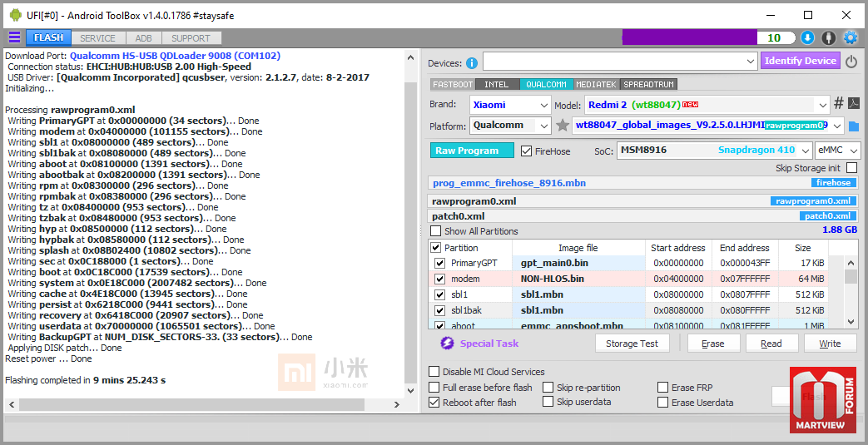Enable Erase Userdata checkbox
Image resolution: width=868 pixels, height=445 pixels.
coord(662,403)
